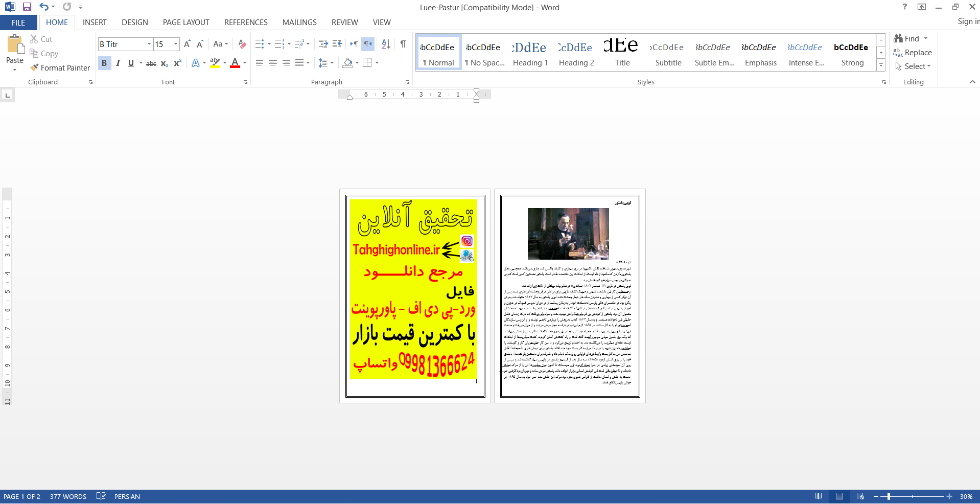The image size is (980, 504).
Task: Save the document from quick access toolbar
Action: click(27, 7)
